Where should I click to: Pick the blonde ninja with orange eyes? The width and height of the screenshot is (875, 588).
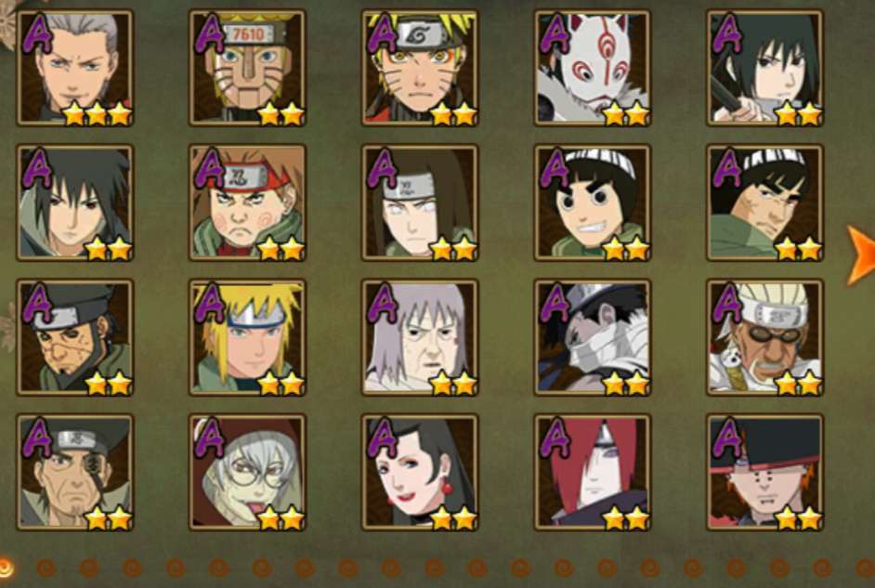[420, 68]
